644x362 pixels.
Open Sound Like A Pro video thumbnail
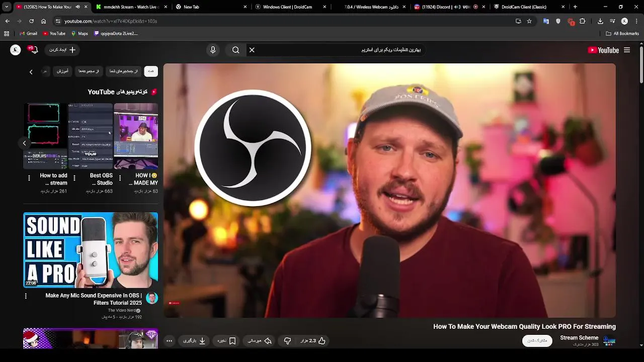(x=91, y=250)
